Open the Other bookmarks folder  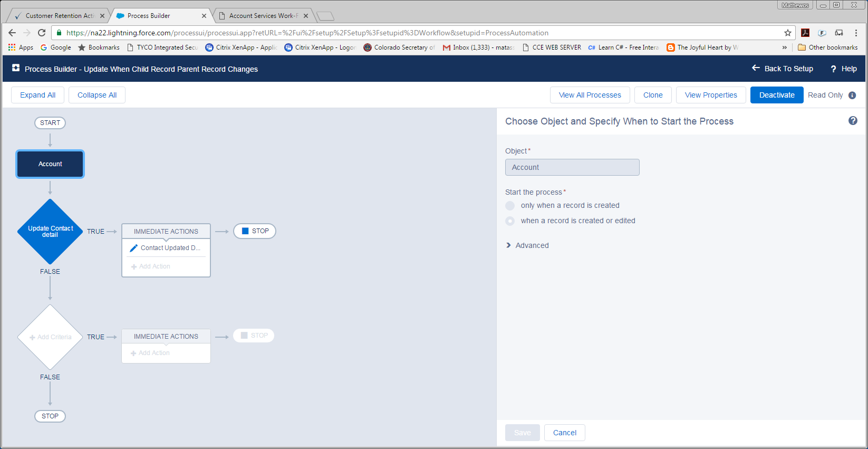pyautogui.click(x=828, y=47)
